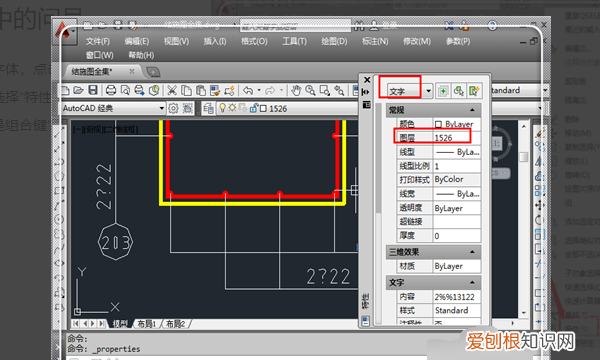600x360 pixels.
Task: Activate Realtime Zoom magnifier icon
Action: click(310, 91)
